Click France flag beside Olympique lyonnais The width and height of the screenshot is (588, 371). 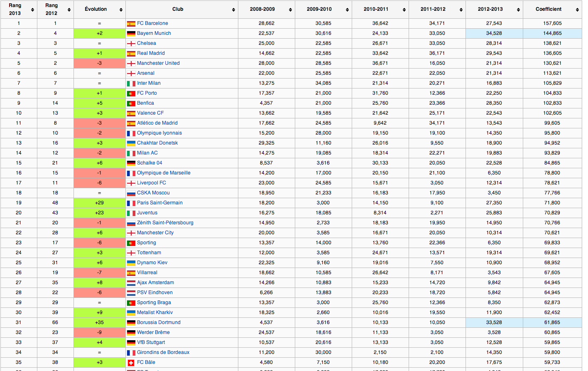(x=131, y=133)
